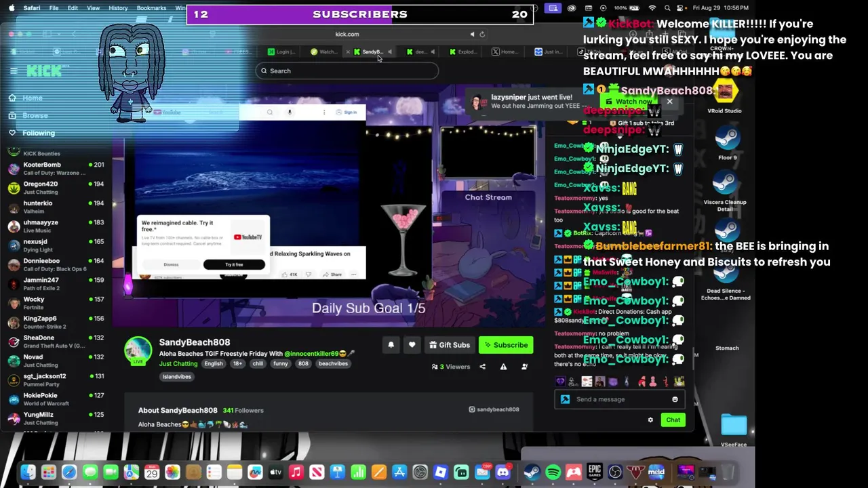
Task: Open hunterkio channel in sidebar
Action: click(x=56, y=207)
